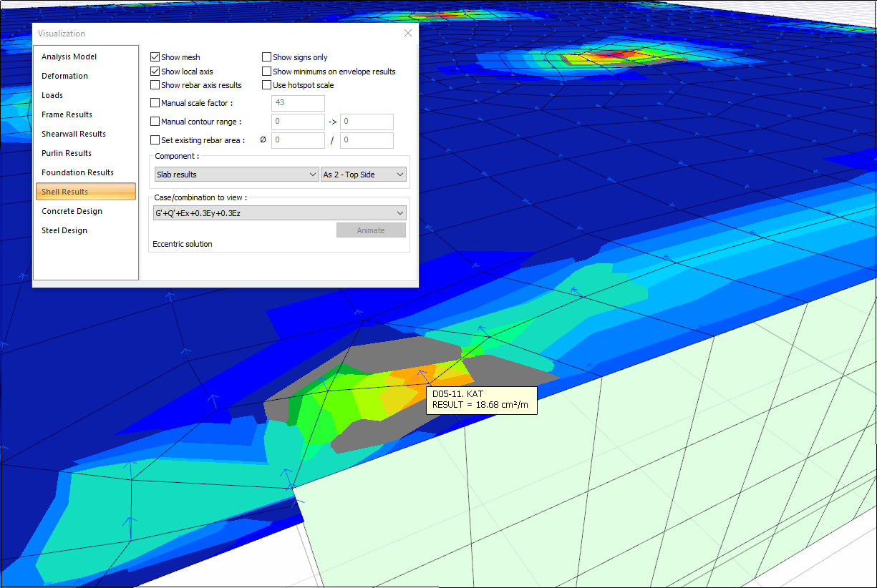Switch to Deformation view category
Image resolution: width=877 pixels, height=588 pixels.
(64, 76)
